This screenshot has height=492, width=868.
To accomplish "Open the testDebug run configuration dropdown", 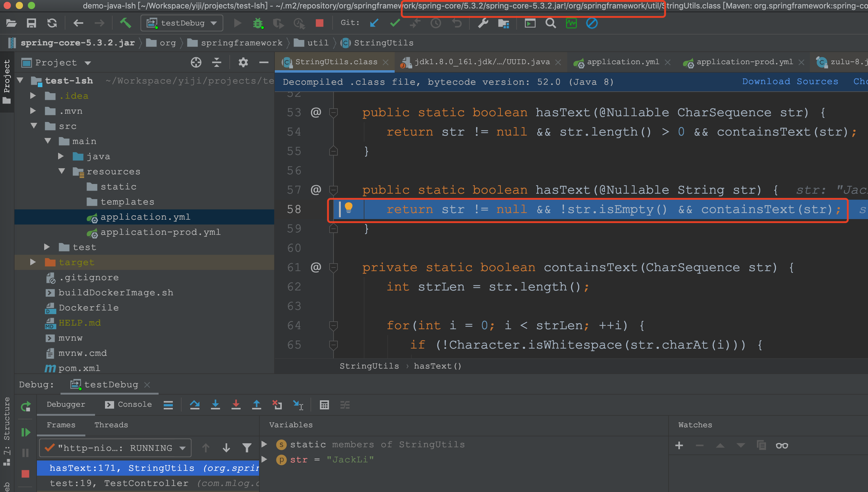I will coord(182,23).
